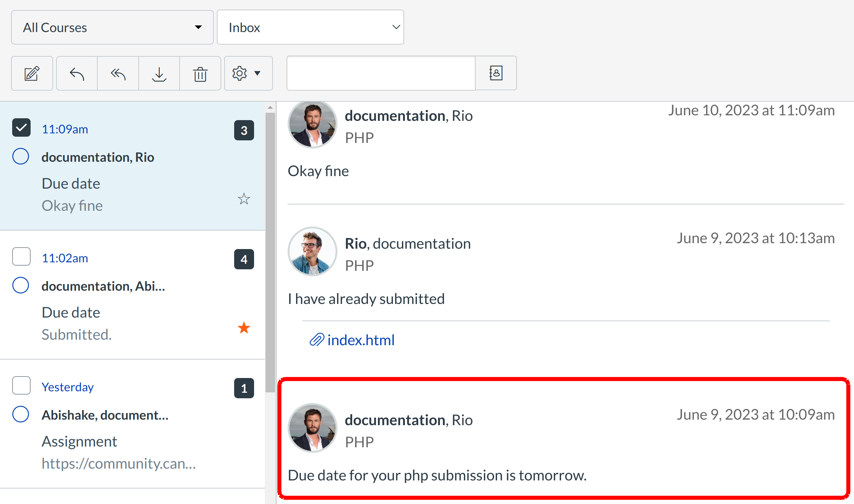Delete conversation with the trash icon
The width and height of the screenshot is (854, 504).
200,74
